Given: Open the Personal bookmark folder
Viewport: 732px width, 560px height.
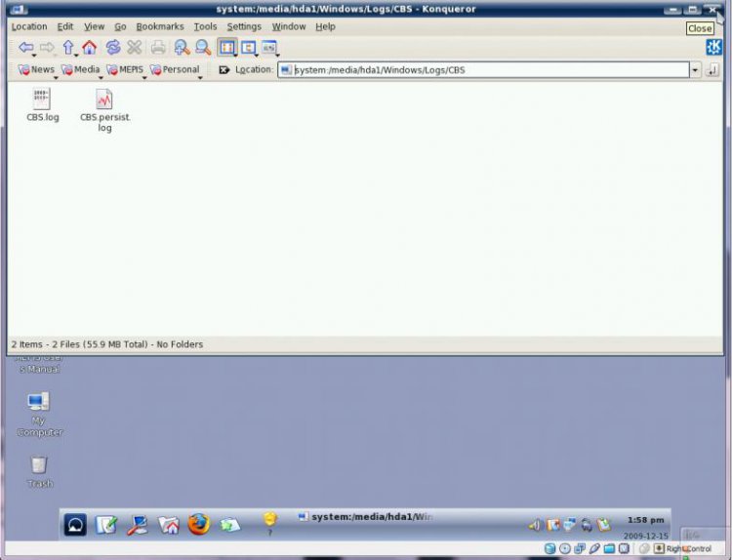Looking at the screenshot, I should click(x=175, y=69).
